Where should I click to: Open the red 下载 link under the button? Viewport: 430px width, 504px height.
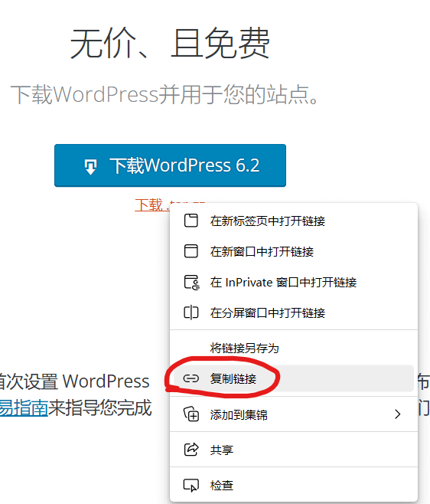(x=148, y=205)
